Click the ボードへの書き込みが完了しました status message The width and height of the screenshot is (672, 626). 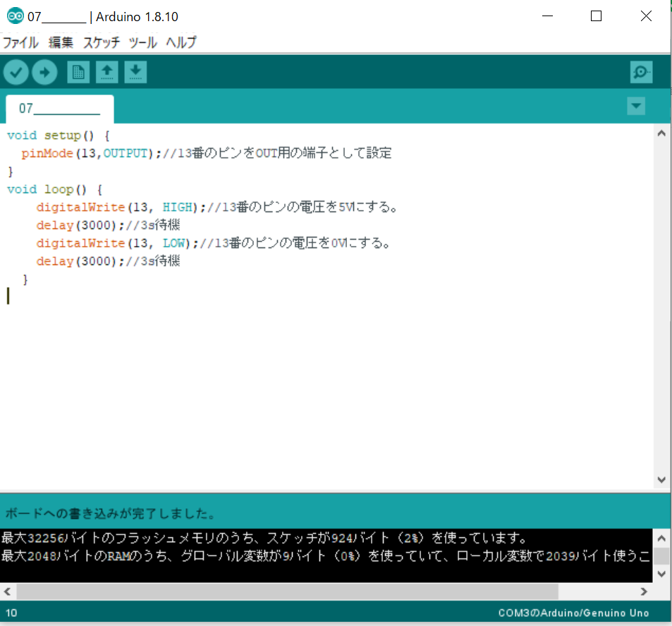(x=110, y=513)
